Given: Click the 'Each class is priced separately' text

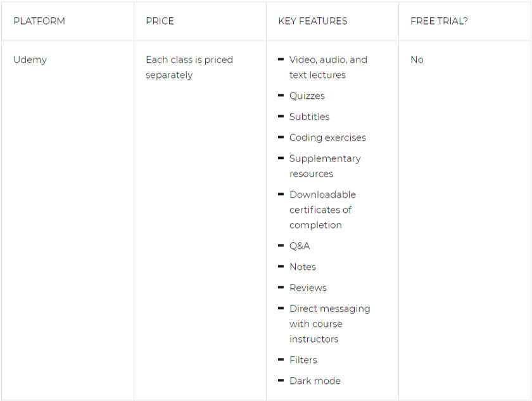Looking at the screenshot, I should point(189,67).
